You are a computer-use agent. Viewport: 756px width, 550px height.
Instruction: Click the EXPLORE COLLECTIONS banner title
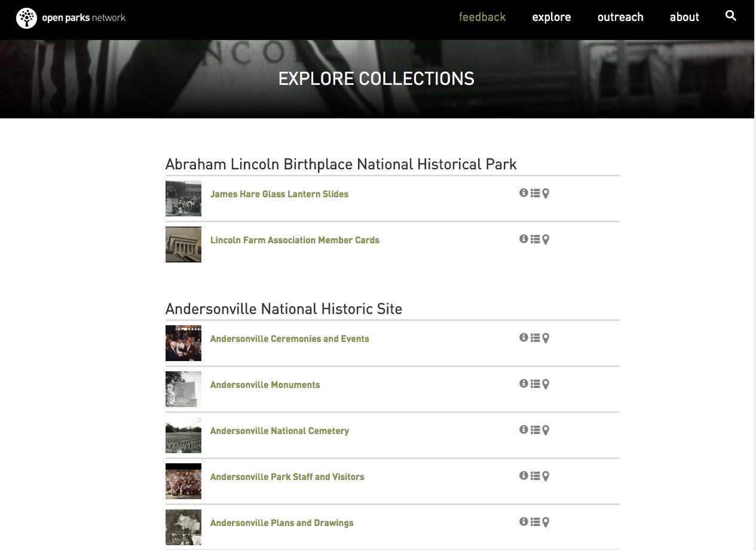377,79
